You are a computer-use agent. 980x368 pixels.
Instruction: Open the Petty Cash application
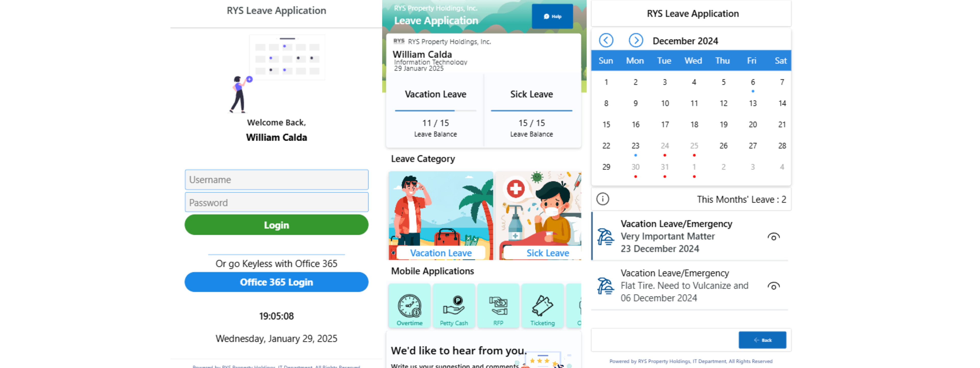pyautogui.click(x=454, y=306)
